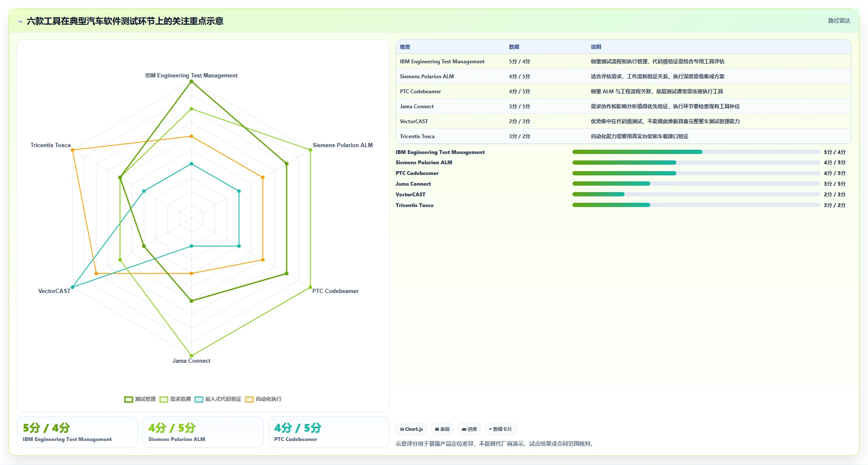Image resolution: width=868 pixels, height=465 pixels.
Task: Click radar axis label PTC Codebeamer
Action: point(335,291)
